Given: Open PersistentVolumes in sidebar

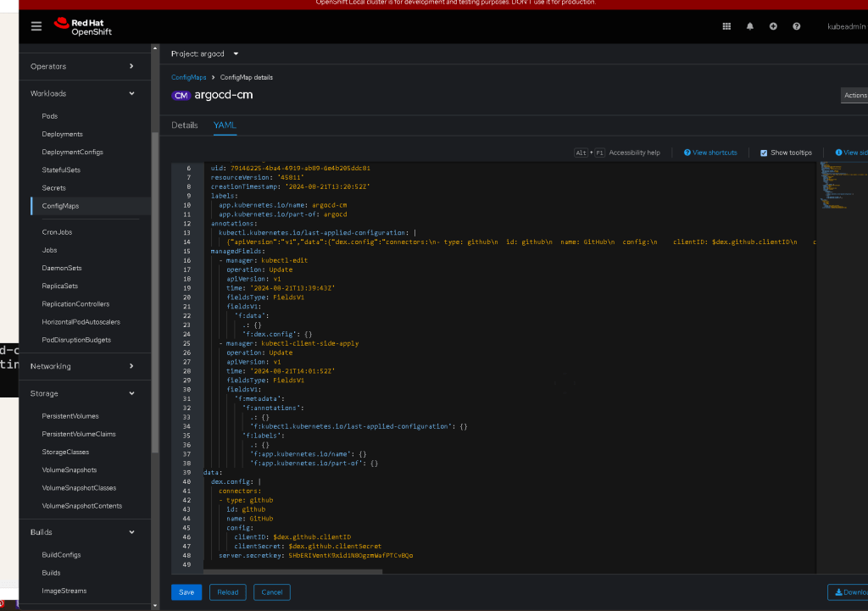Looking at the screenshot, I should [70, 416].
